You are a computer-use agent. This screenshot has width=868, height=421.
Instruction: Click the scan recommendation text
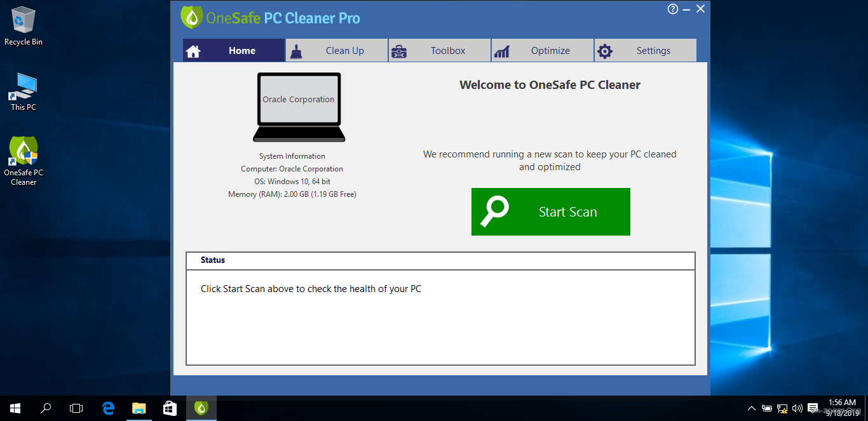[x=550, y=161]
